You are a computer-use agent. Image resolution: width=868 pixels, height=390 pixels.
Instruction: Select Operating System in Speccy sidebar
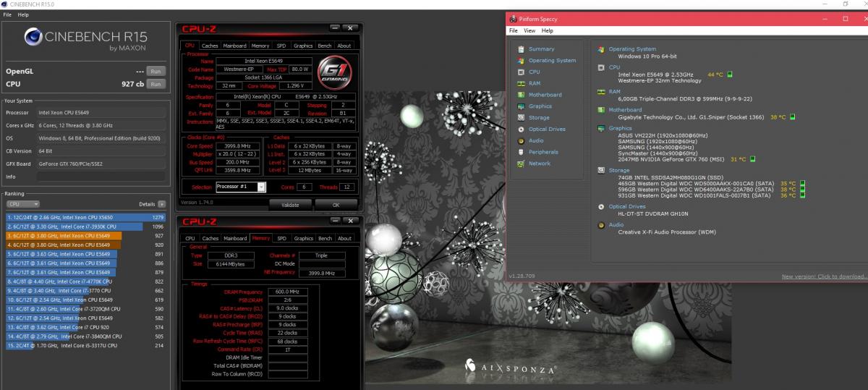pyautogui.click(x=552, y=61)
